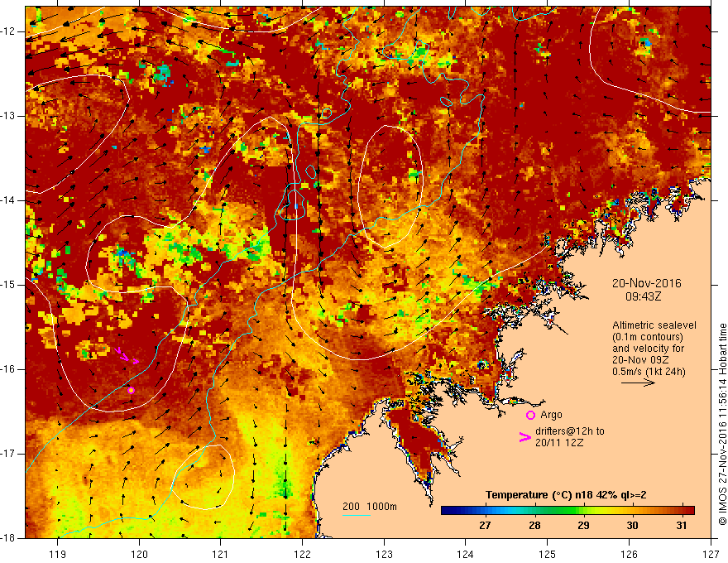Click the 'drifters@12h to' legend text

click(x=570, y=431)
